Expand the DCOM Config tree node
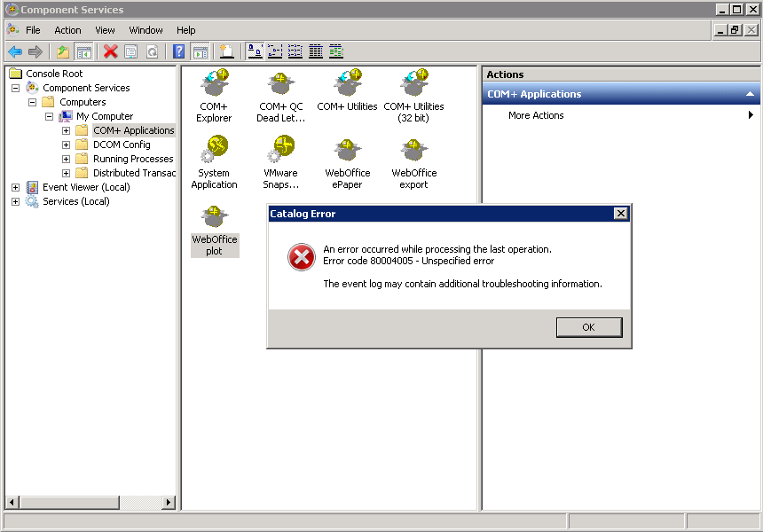Screen dimensions: 763x532 (66, 145)
